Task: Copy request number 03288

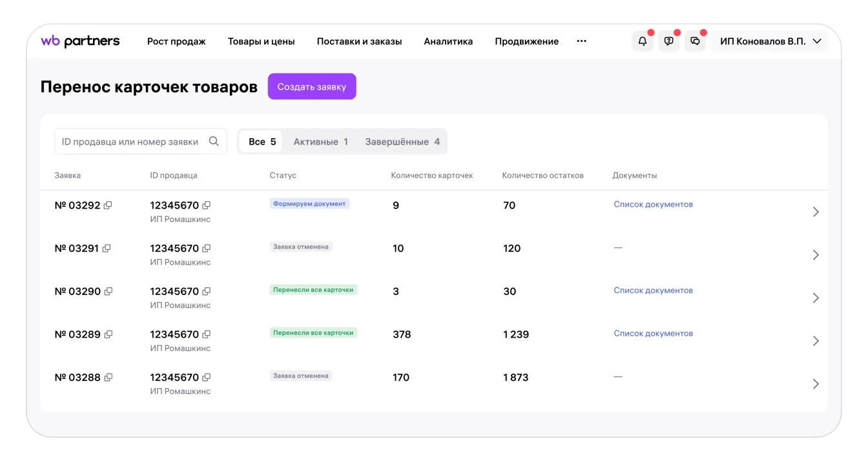Action: (x=108, y=377)
